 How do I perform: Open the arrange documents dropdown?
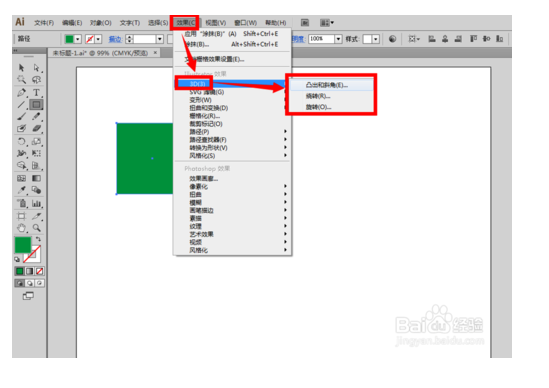point(327,23)
